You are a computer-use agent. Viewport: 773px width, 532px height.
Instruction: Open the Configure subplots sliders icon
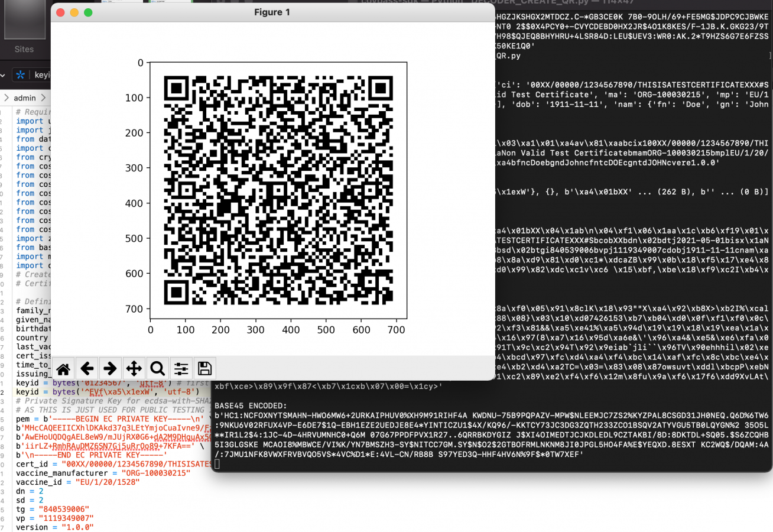point(181,368)
